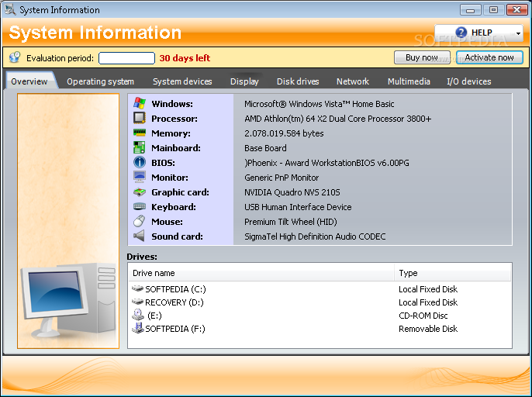
Task: Click the SOFTPEDIA (C:) drive icon
Action: (138, 288)
